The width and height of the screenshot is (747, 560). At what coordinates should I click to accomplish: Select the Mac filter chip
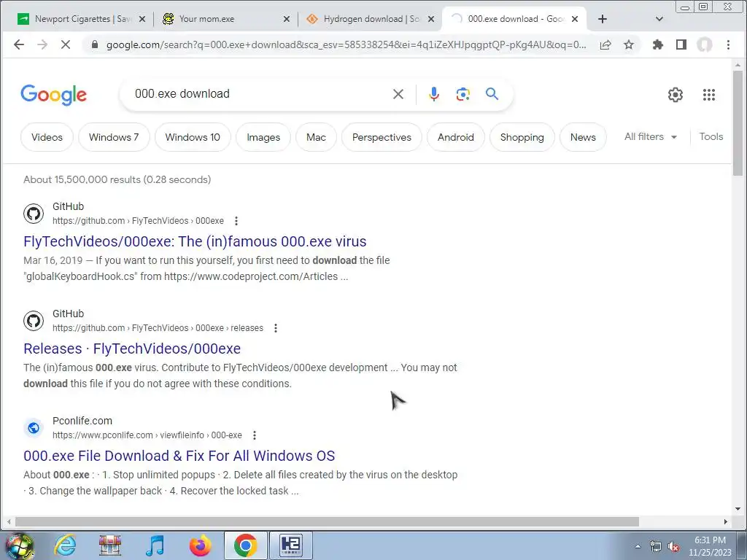click(316, 137)
